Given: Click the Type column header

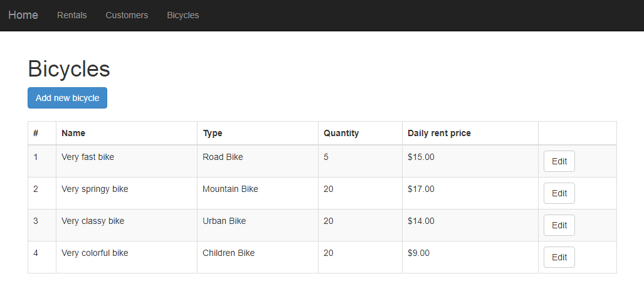Looking at the screenshot, I should click(213, 133).
